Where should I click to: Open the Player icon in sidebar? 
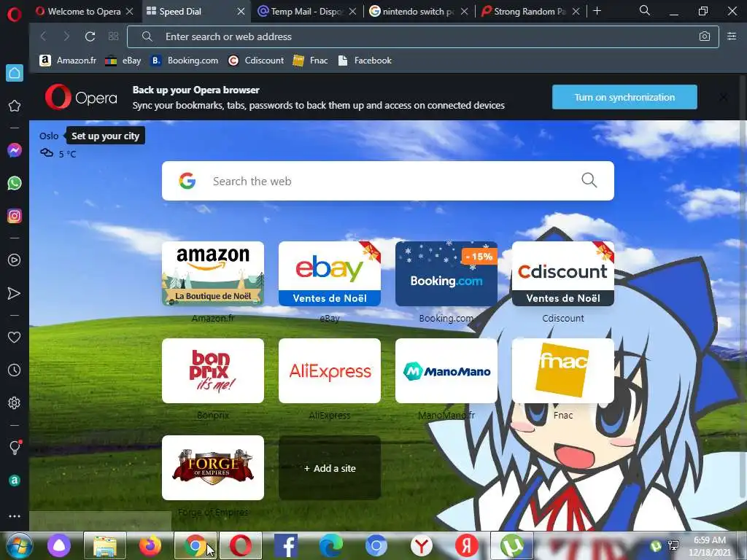pyautogui.click(x=15, y=260)
